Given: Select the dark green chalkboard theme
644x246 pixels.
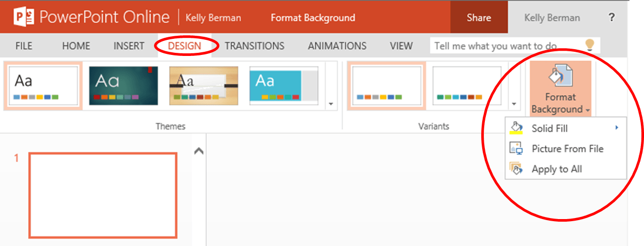Looking at the screenshot, I should click(123, 86).
